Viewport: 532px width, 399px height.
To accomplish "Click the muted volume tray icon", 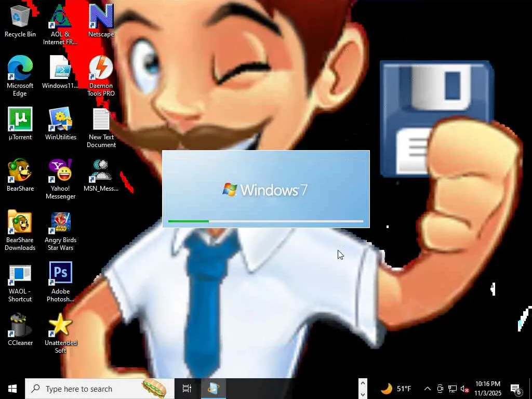I will 464,389.
